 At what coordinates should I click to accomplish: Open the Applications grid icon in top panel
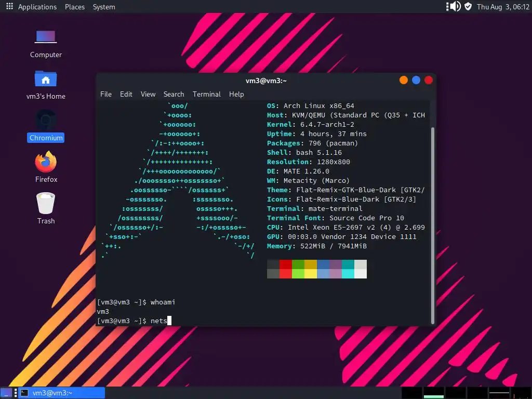pyautogui.click(x=9, y=6)
